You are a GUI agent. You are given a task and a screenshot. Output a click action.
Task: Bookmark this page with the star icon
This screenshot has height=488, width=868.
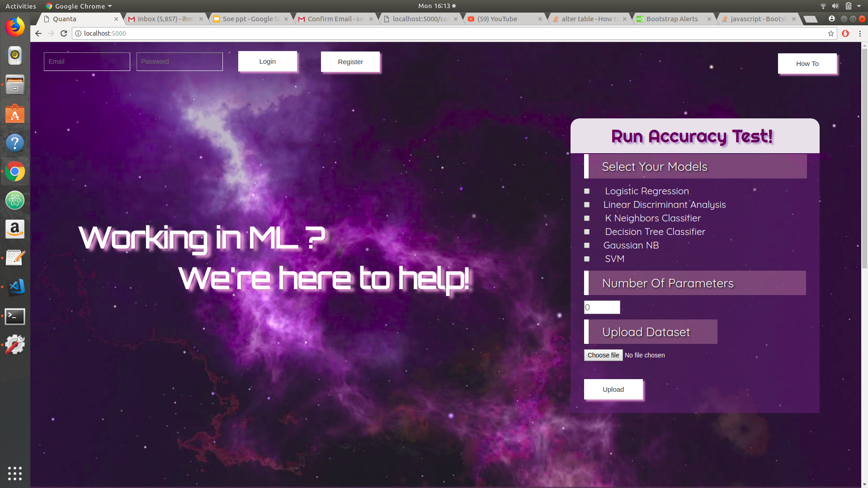point(831,33)
